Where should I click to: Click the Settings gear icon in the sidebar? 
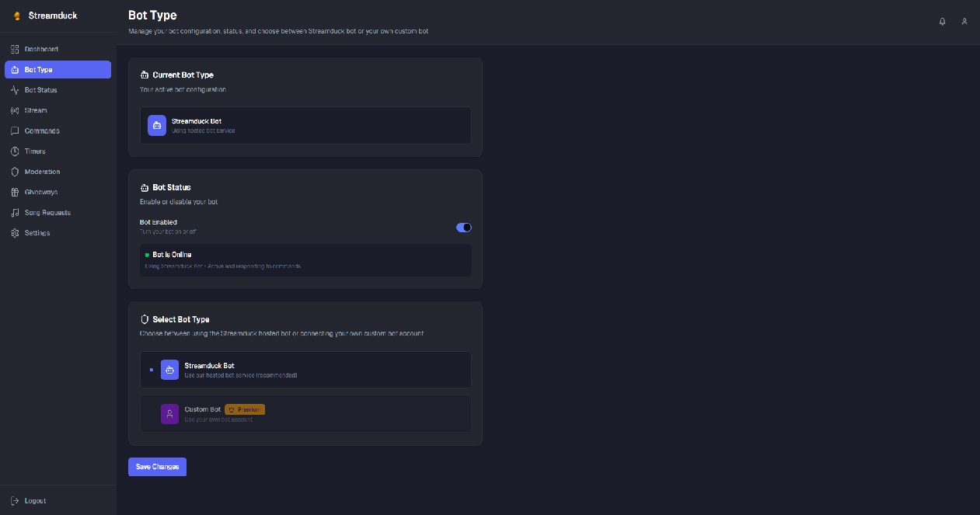pyautogui.click(x=15, y=232)
